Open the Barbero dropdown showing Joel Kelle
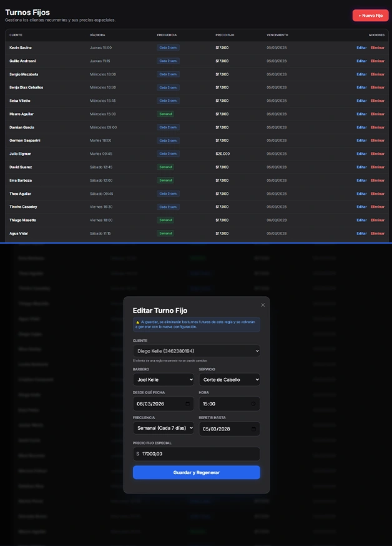Viewport: 392px width, 546px height. coord(163,379)
